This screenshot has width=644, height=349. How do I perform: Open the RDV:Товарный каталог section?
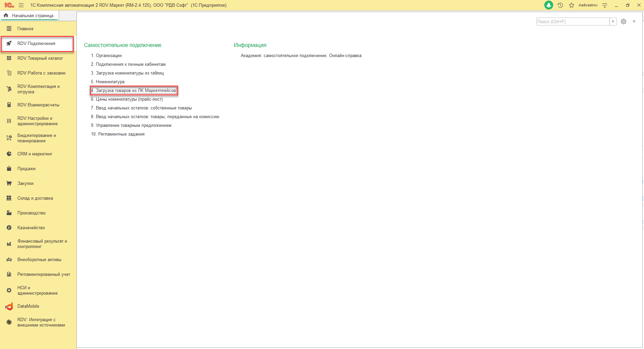tap(38, 58)
